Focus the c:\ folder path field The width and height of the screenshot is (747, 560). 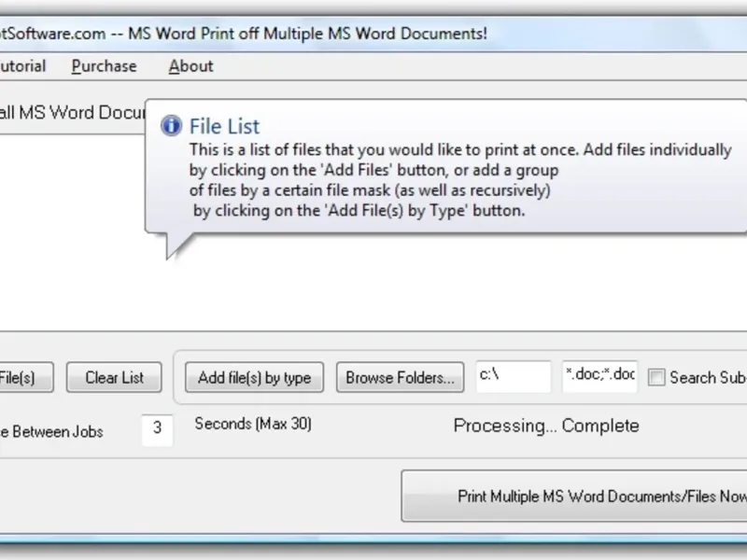pos(514,377)
